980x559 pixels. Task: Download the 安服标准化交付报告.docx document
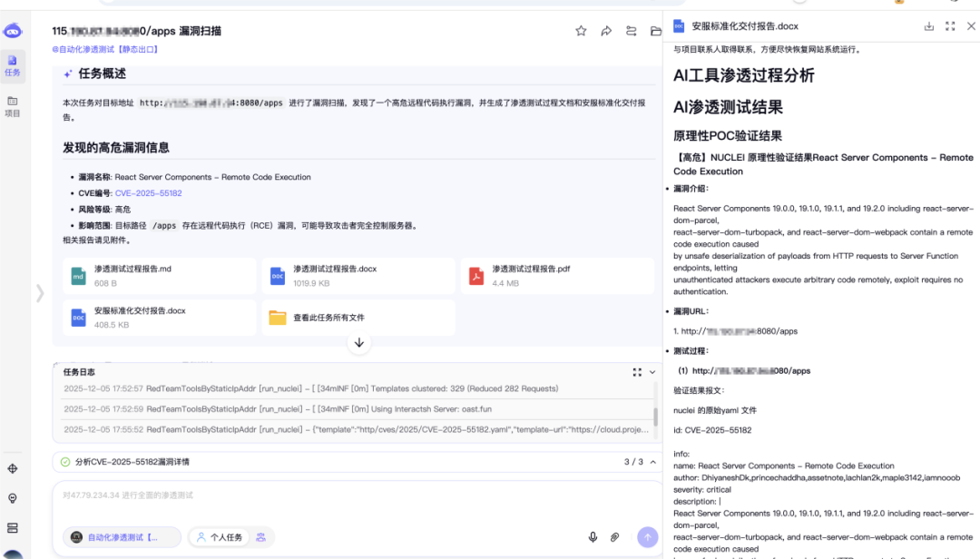click(928, 26)
